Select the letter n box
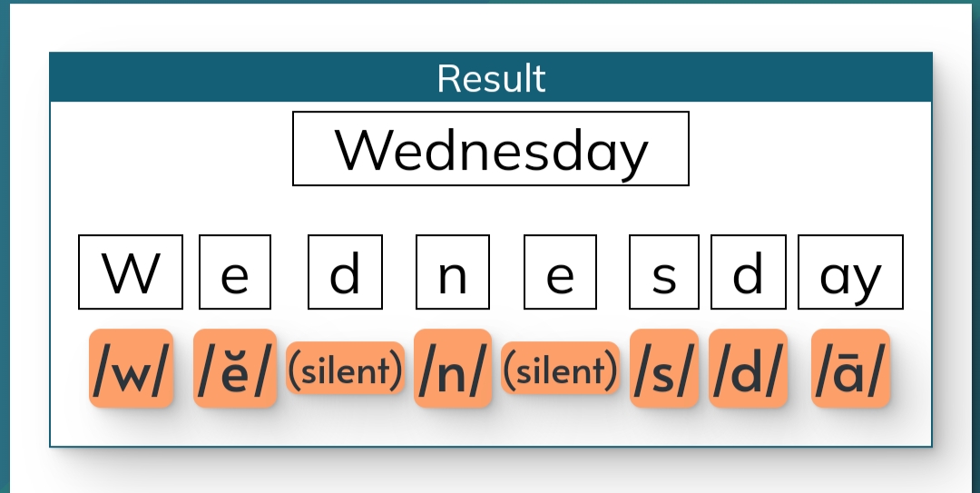This screenshot has width=980, height=493. [x=452, y=272]
